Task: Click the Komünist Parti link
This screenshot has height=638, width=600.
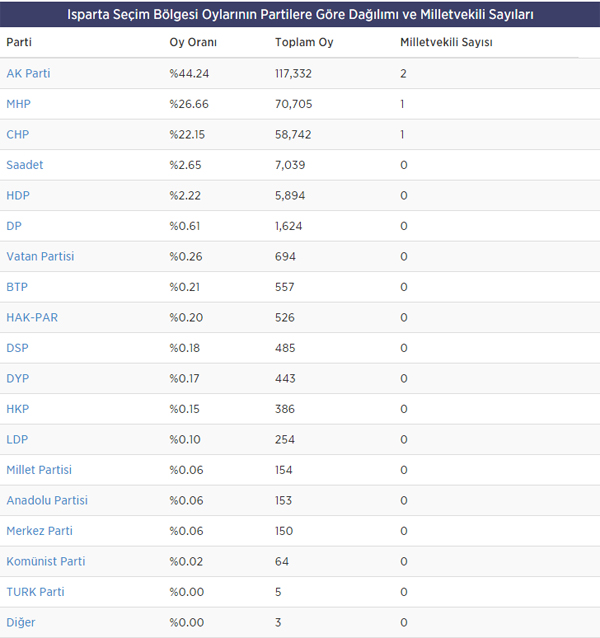Action: point(46,562)
